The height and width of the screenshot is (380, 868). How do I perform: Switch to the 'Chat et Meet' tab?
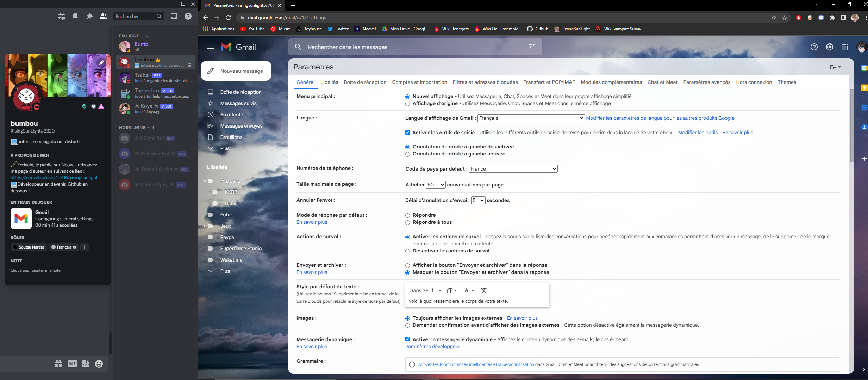(x=662, y=82)
